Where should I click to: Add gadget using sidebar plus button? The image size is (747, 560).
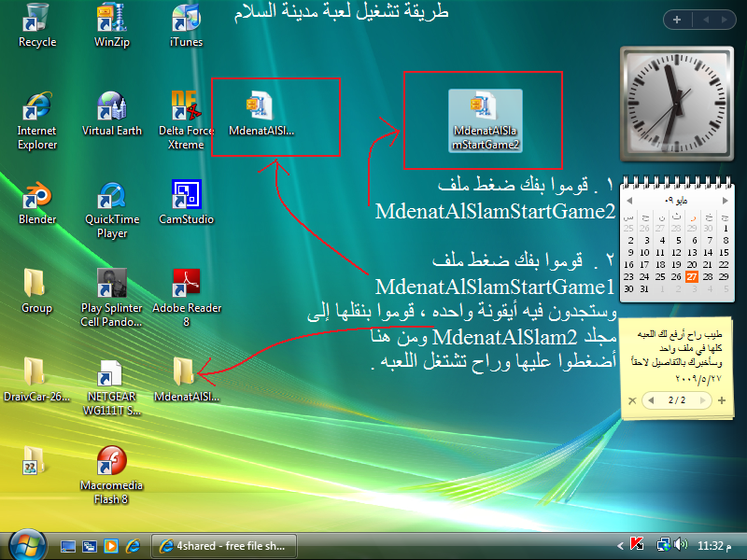click(677, 20)
